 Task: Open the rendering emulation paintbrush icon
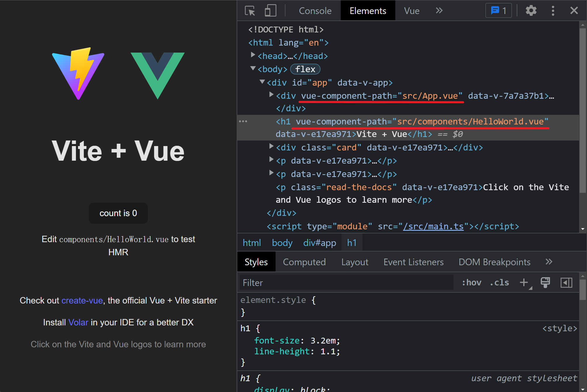545,282
